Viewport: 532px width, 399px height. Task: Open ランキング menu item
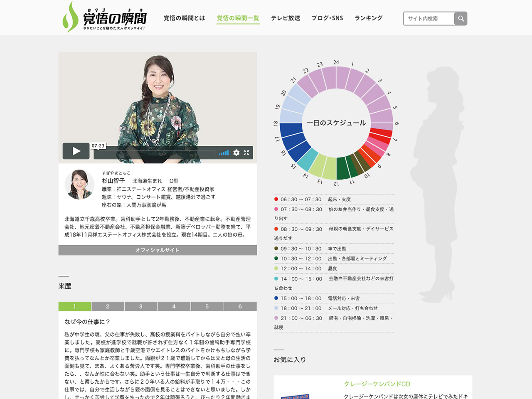click(368, 18)
